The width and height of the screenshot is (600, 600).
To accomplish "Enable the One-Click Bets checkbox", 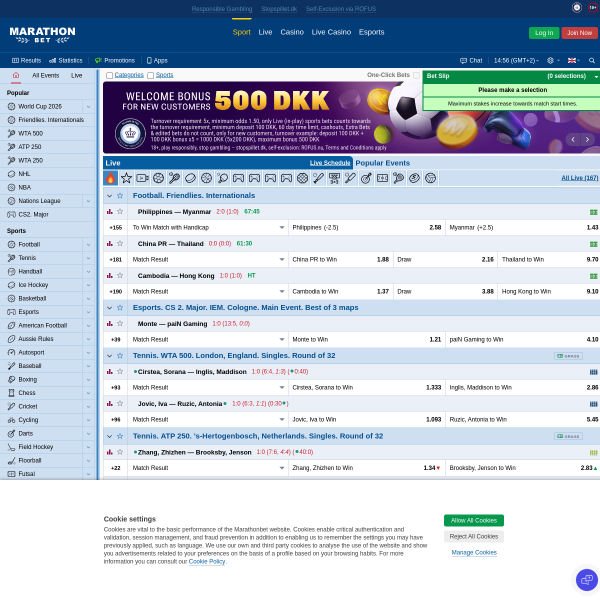I will coord(416,75).
